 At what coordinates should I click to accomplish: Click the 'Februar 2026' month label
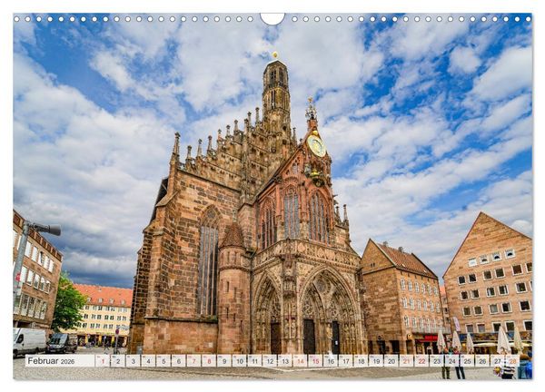click(51, 361)
